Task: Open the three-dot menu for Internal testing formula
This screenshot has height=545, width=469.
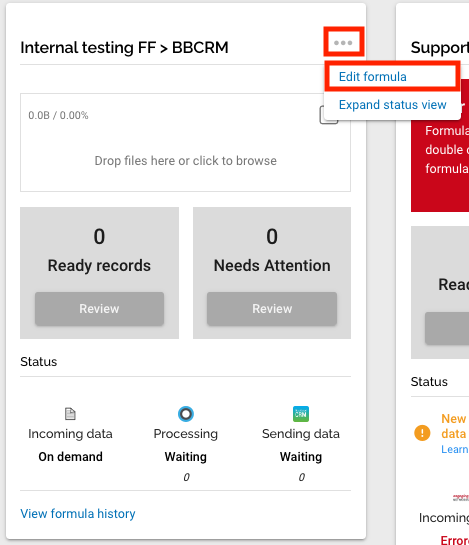Action: tap(343, 43)
